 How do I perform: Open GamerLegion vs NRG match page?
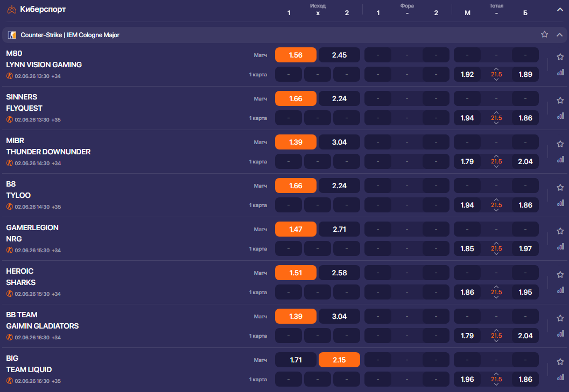coord(32,233)
